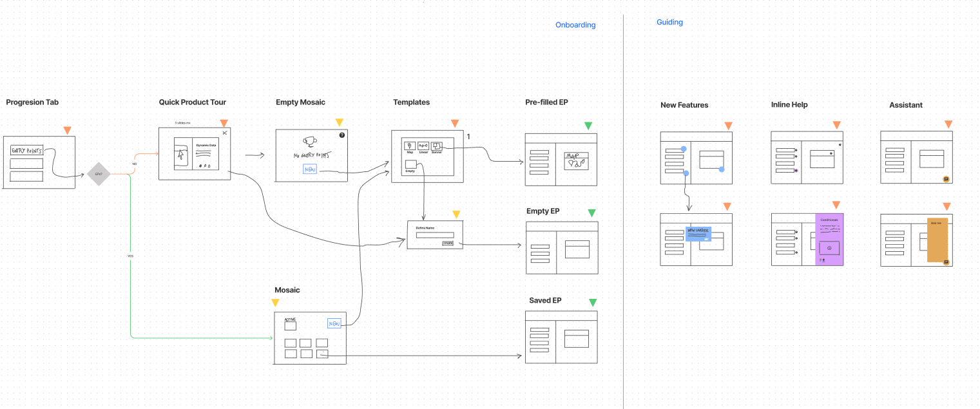Select orange triangle marker above Progresion Tab frame
This screenshot has height=409, width=980.
pos(67,131)
